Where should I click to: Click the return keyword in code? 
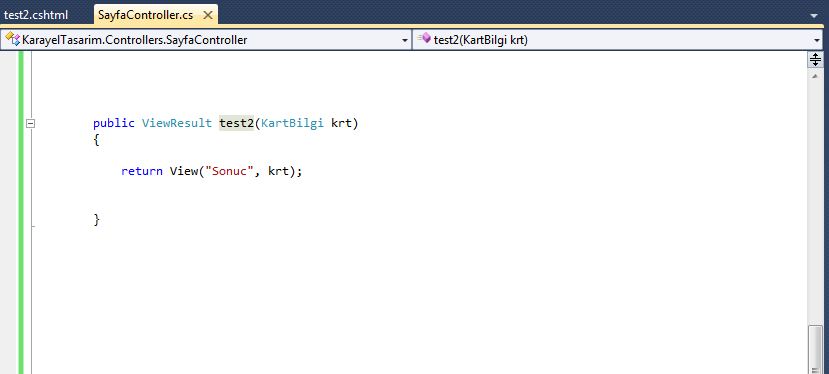point(142,171)
